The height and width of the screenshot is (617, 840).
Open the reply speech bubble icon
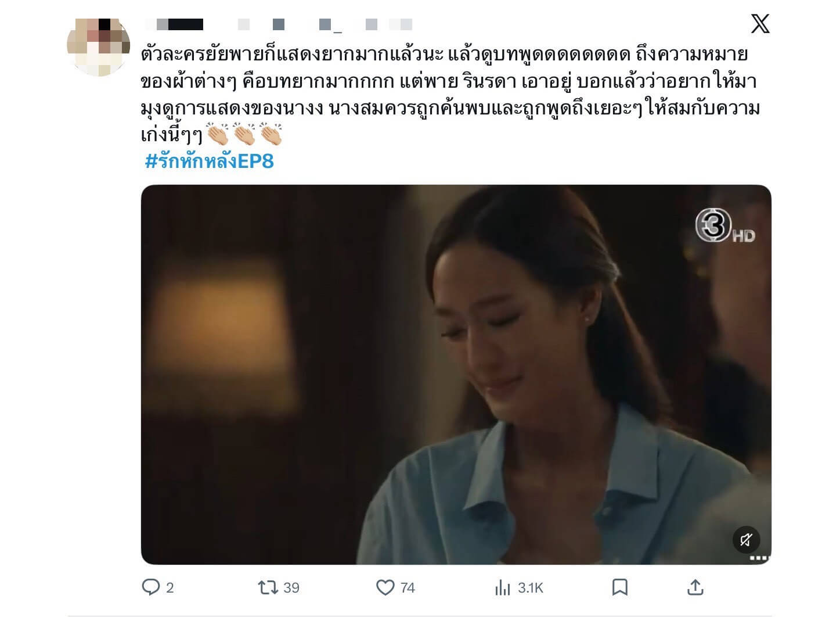150,587
